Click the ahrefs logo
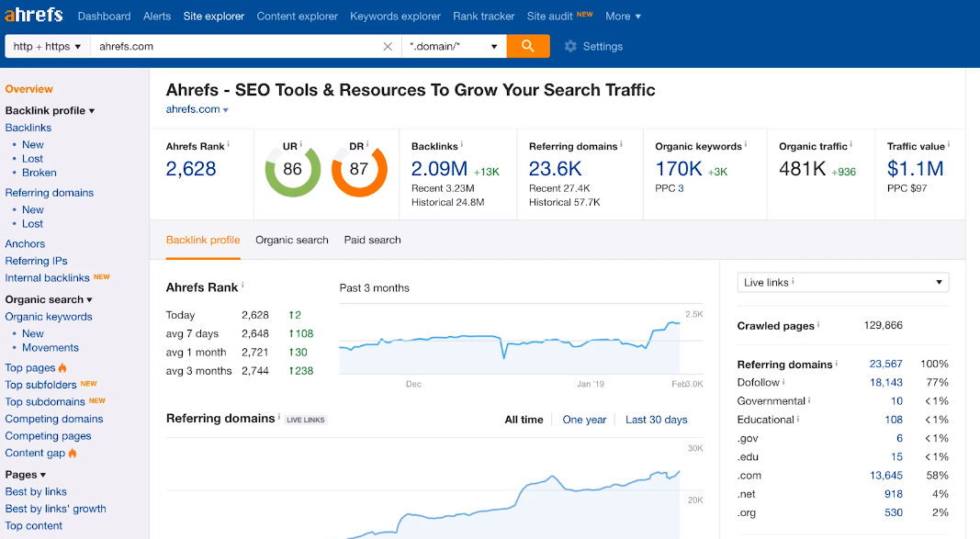 click(x=34, y=15)
